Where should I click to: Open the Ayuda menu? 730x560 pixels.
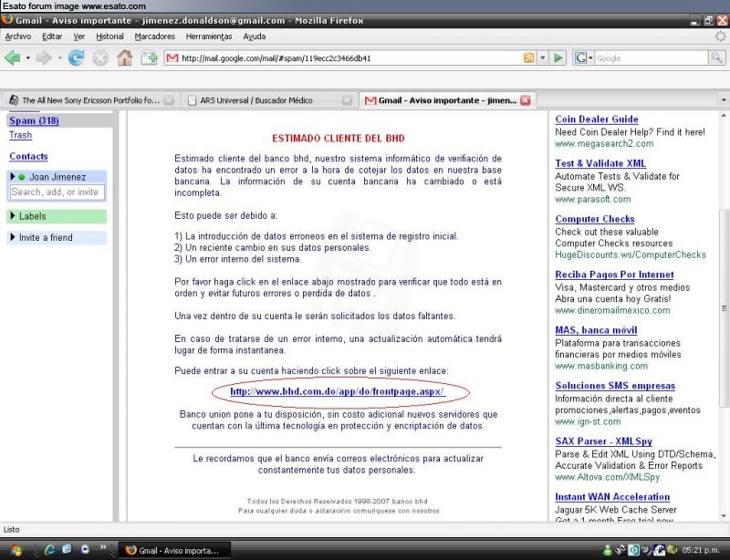[255, 36]
